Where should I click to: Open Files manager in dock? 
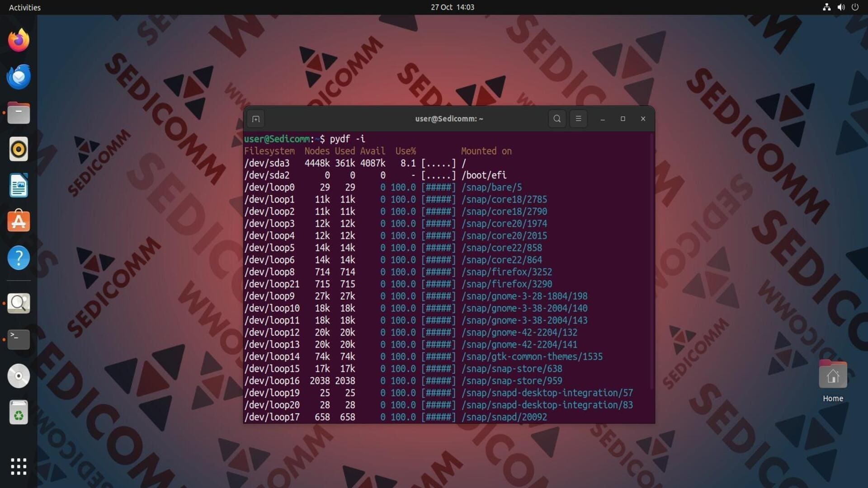click(19, 113)
